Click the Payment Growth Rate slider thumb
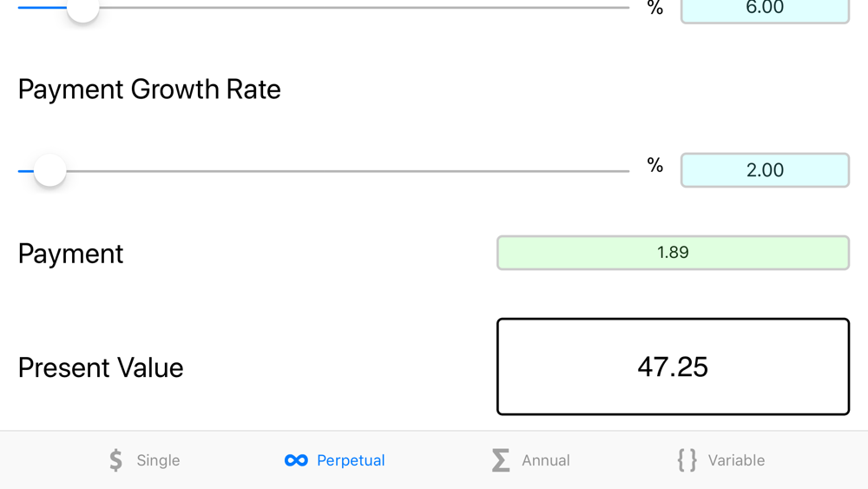868x489 pixels. pyautogui.click(x=50, y=170)
